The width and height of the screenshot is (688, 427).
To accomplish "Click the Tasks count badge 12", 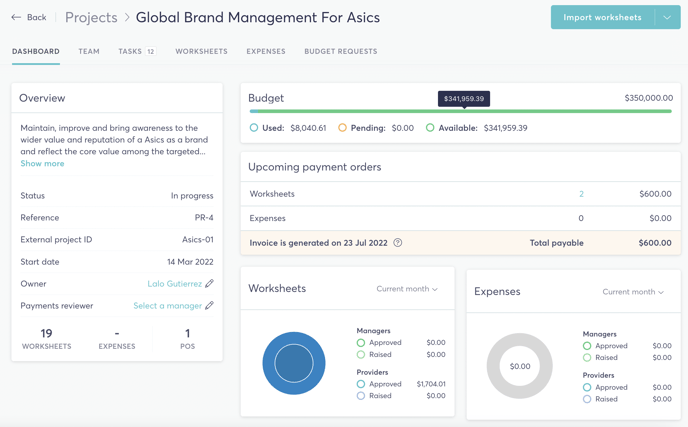I will pos(150,51).
